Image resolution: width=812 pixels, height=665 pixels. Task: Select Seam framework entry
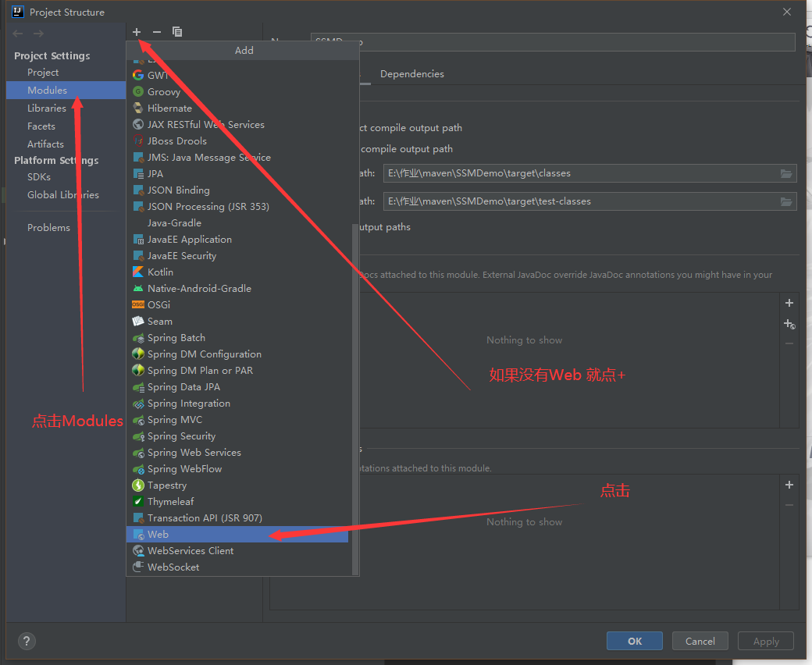237,322
